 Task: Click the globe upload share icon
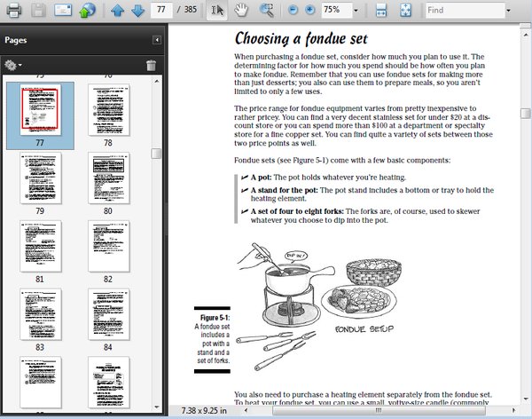pyautogui.click(x=87, y=10)
